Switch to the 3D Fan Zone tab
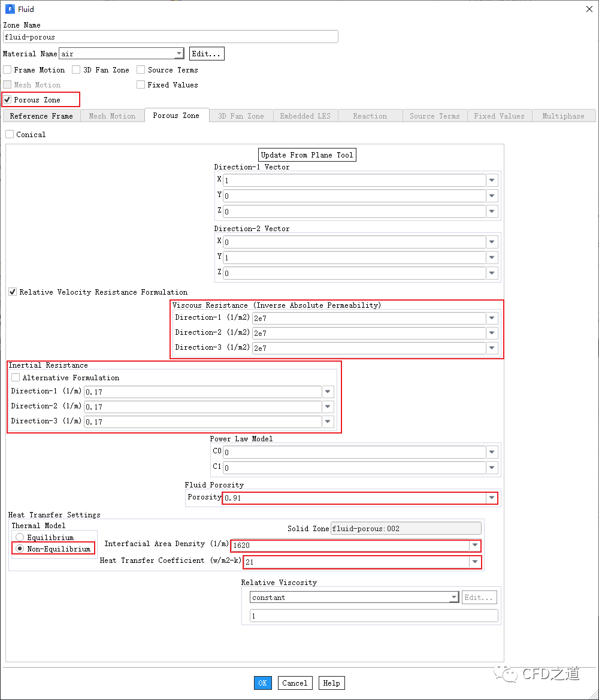 click(241, 116)
